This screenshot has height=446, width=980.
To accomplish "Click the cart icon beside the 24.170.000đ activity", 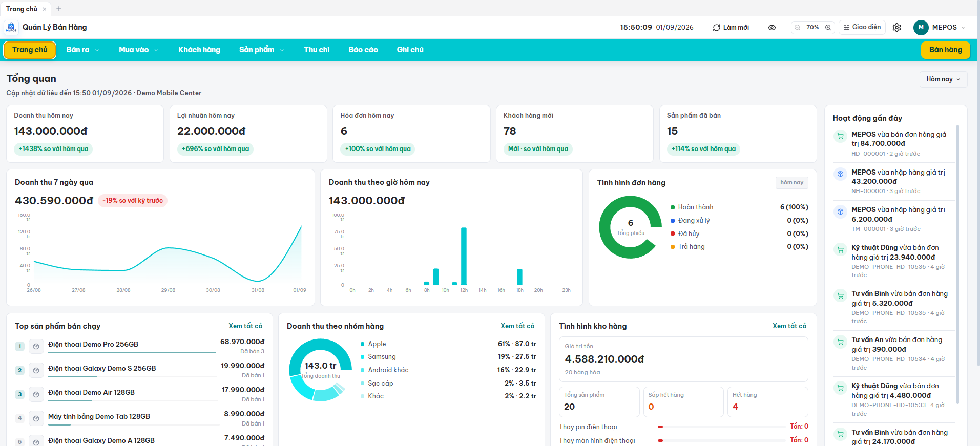I will tap(840, 434).
